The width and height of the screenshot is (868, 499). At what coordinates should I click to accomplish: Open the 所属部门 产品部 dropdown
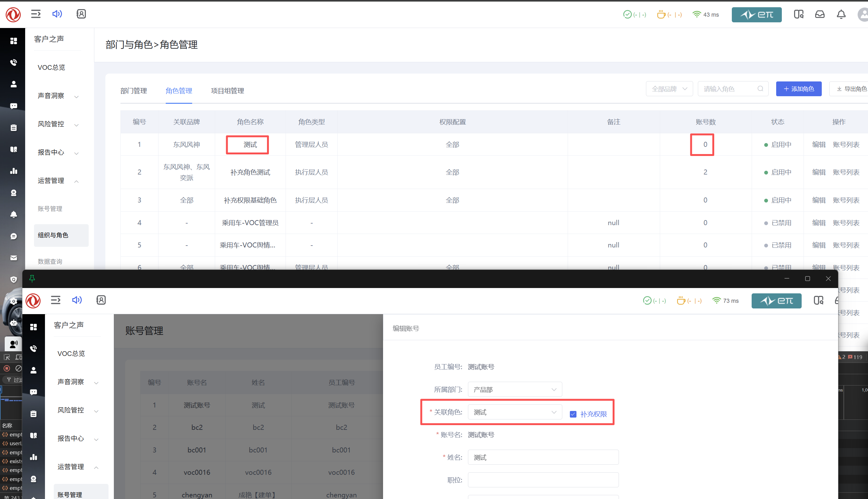point(515,389)
